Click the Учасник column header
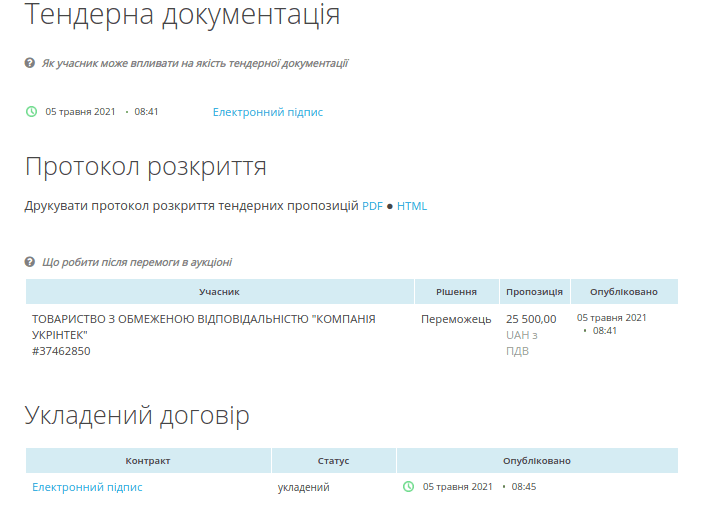The image size is (707, 511). (219, 292)
